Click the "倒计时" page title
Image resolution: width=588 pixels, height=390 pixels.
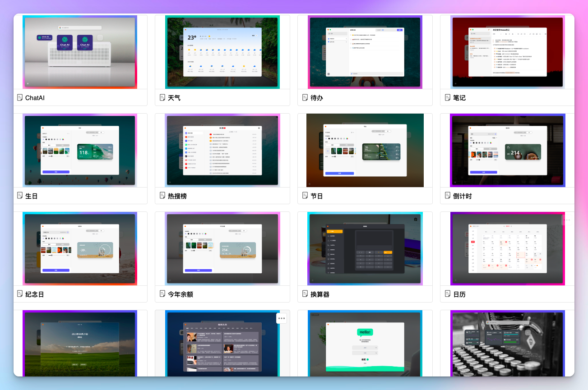point(463,196)
